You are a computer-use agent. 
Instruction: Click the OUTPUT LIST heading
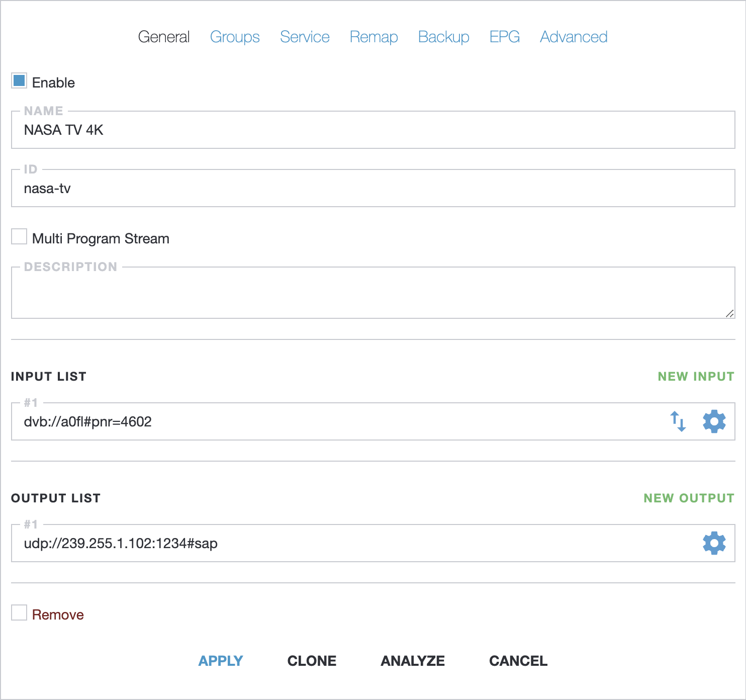pos(56,498)
